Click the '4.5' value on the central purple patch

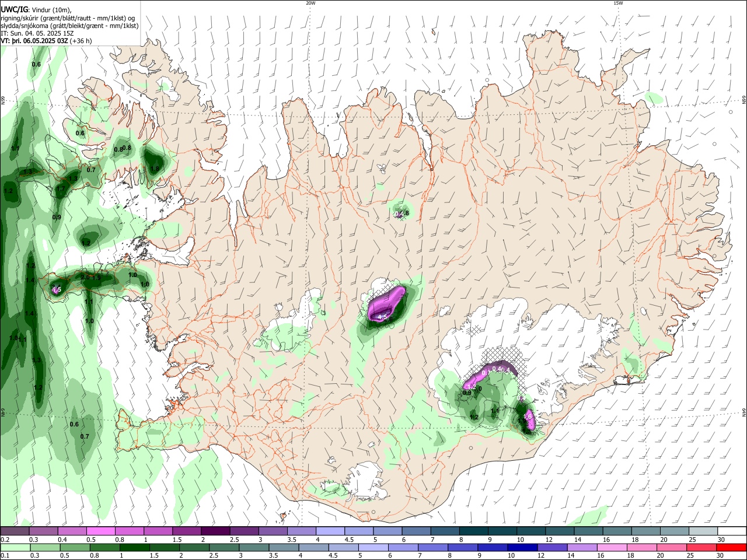(383, 317)
